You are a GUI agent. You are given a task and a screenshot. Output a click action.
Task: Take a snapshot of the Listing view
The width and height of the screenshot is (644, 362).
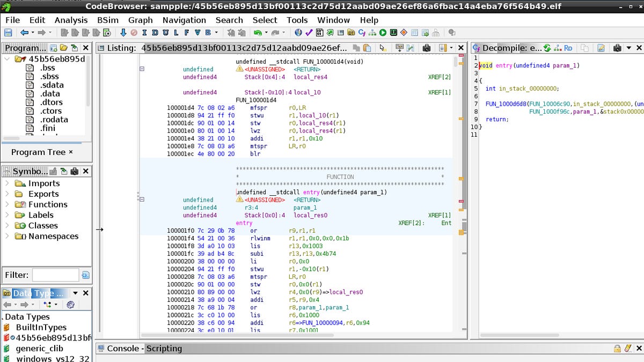427,48
